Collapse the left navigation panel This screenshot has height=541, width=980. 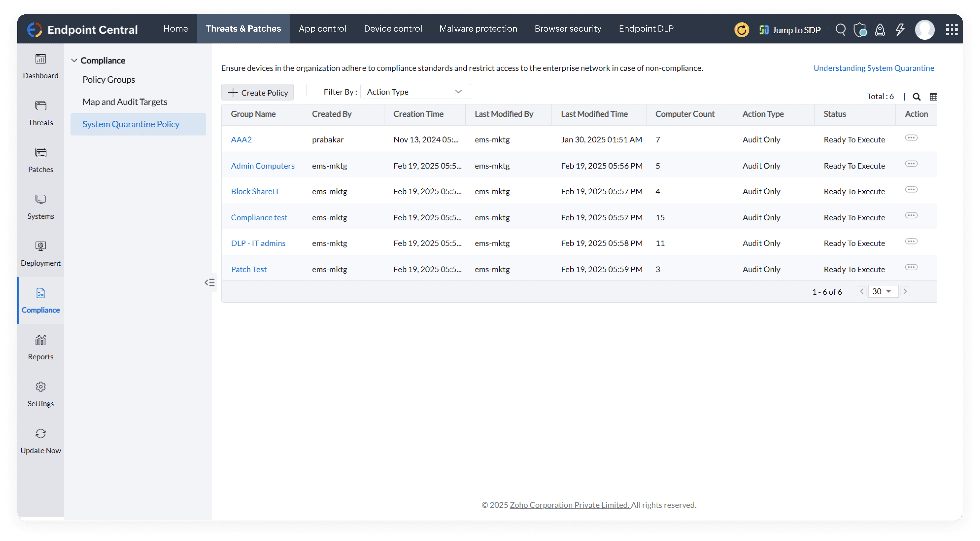tap(210, 282)
